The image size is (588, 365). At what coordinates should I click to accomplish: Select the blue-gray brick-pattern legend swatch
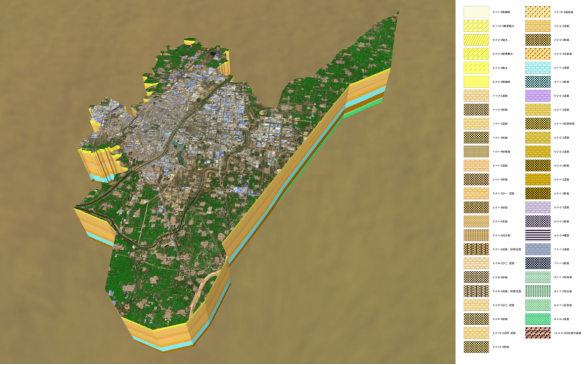[538, 249]
